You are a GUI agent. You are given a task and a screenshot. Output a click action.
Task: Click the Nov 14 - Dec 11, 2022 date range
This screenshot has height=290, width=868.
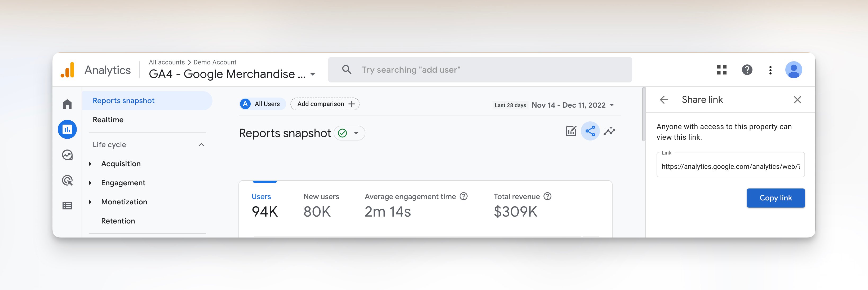[568, 105]
